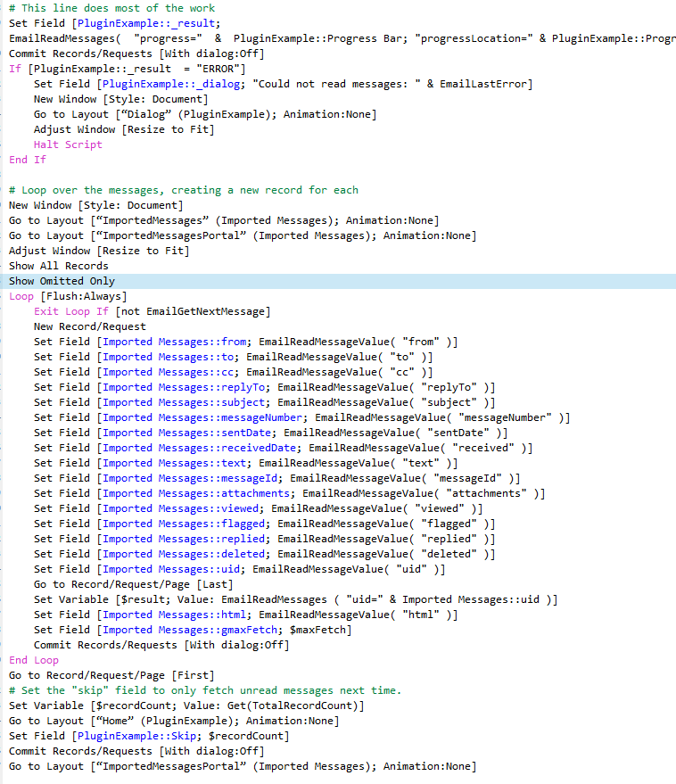
Task: Click the Set Field line for Imported Messages::gmaxFetch
Action: click(193, 630)
